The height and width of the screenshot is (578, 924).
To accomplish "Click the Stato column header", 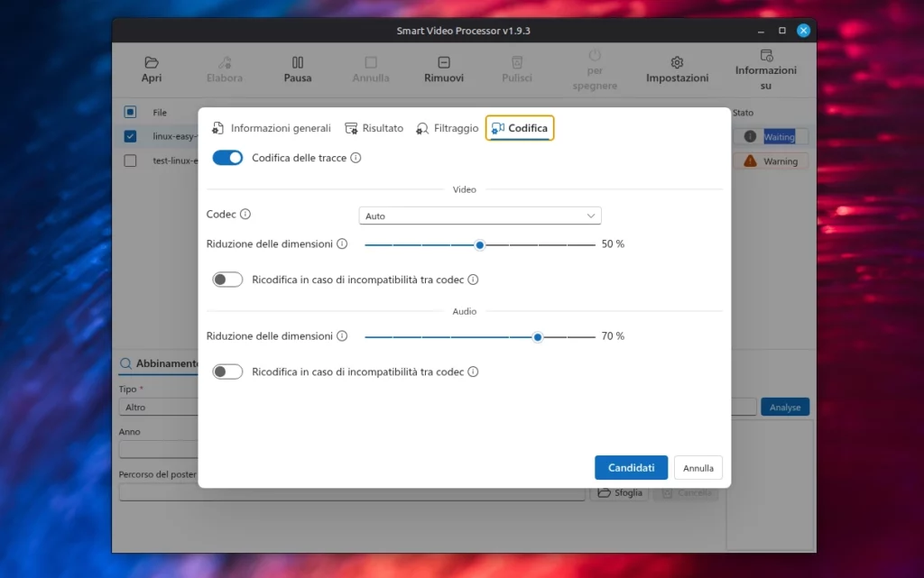I will pyautogui.click(x=744, y=113).
